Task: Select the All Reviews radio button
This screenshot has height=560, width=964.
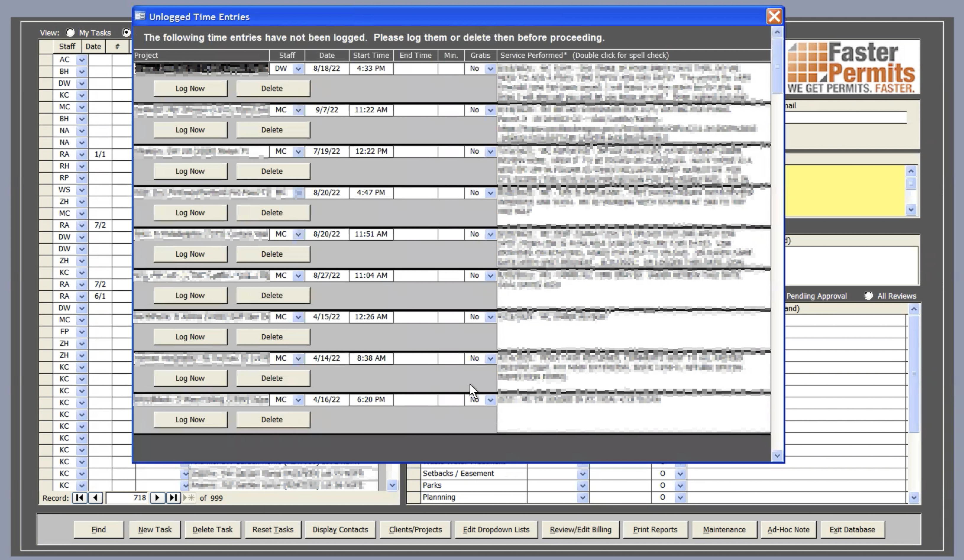Action: pos(868,296)
